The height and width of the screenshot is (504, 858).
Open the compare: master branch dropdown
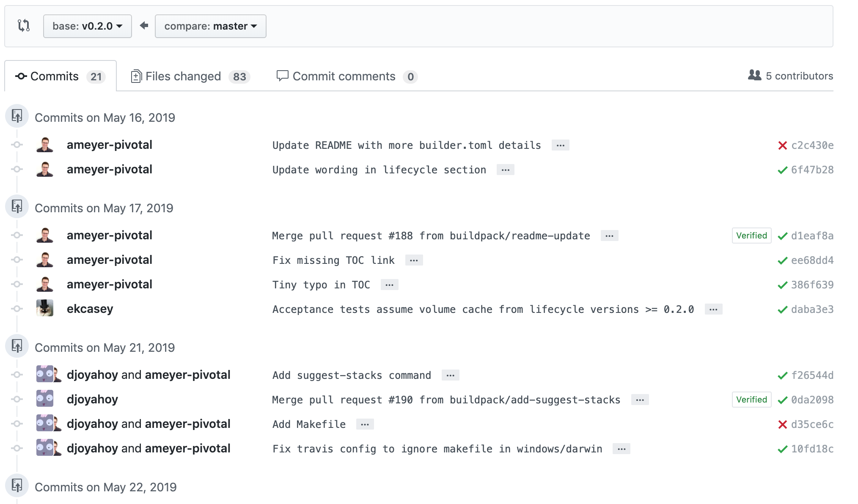click(210, 26)
